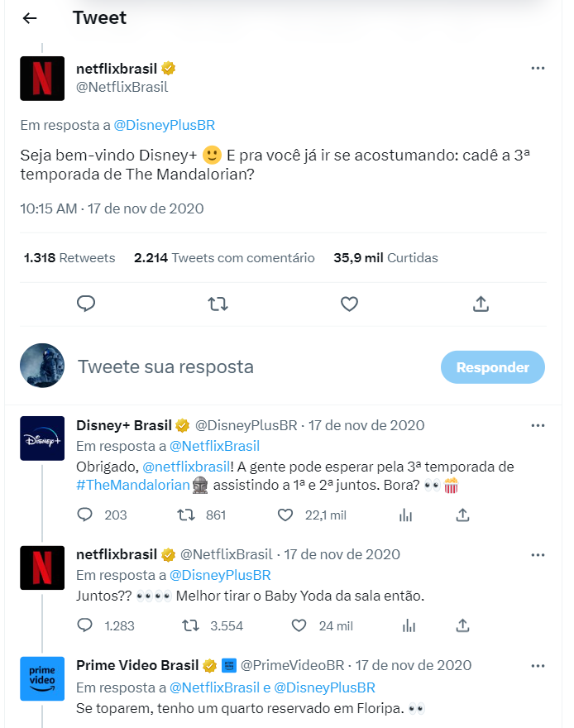The image size is (574, 728).
Task: Open 2.214 Tweets com comentário list
Action: click(x=224, y=258)
